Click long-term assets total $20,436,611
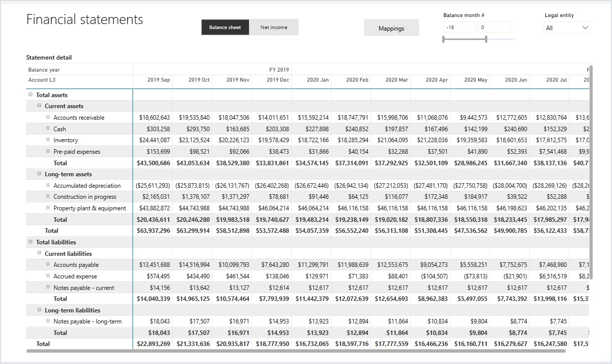 coord(153,219)
